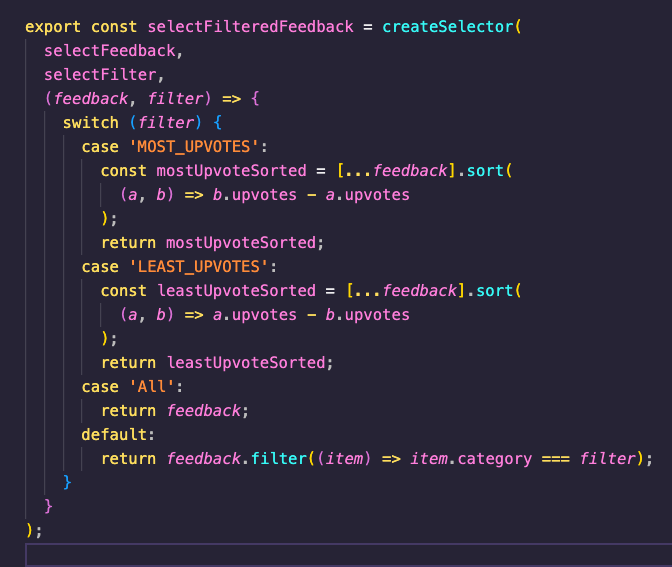
Task: Click 'return leastUpvoteSorted;' statement
Action: pyautogui.click(x=217, y=363)
